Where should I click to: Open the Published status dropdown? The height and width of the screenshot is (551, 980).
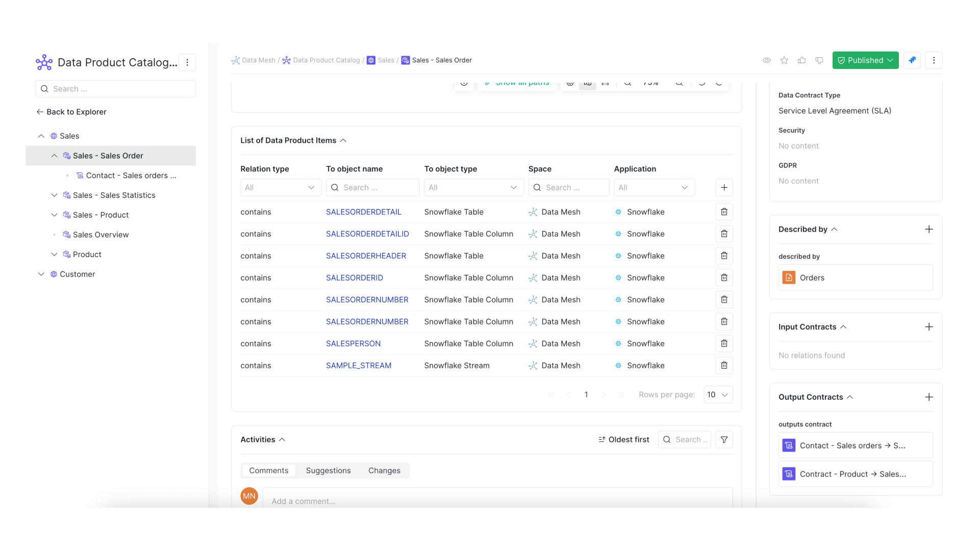(x=865, y=60)
